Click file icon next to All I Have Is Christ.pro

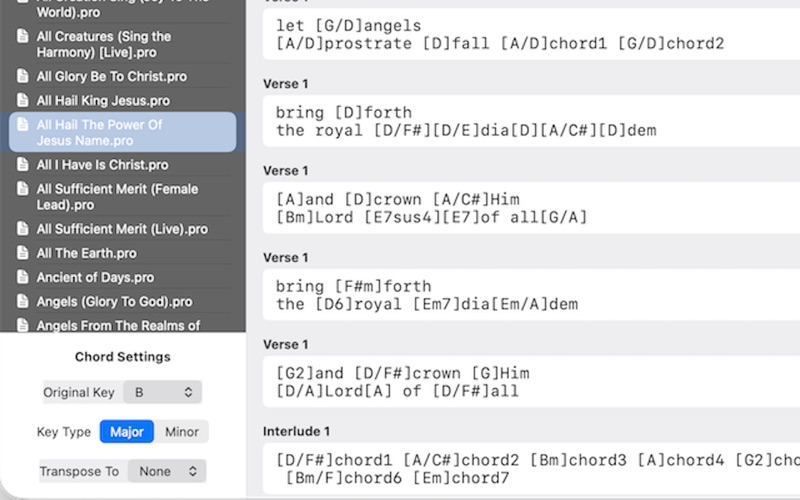click(x=22, y=164)
